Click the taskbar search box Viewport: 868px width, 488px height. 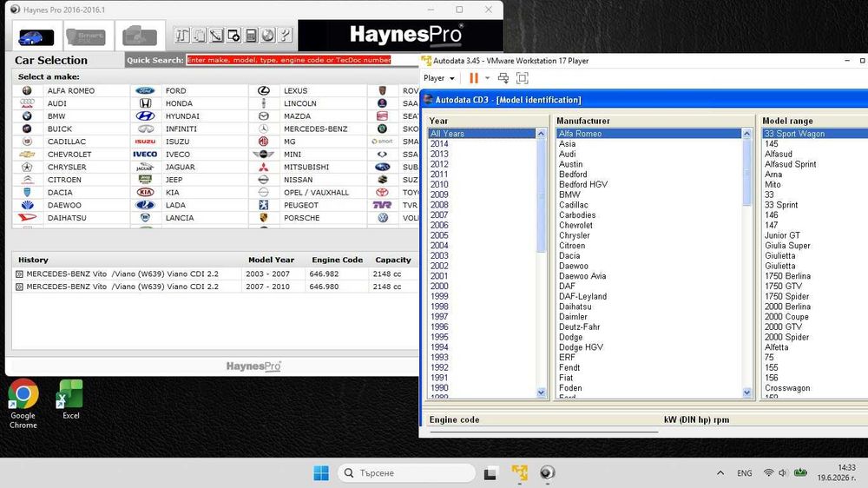point(407,473)
